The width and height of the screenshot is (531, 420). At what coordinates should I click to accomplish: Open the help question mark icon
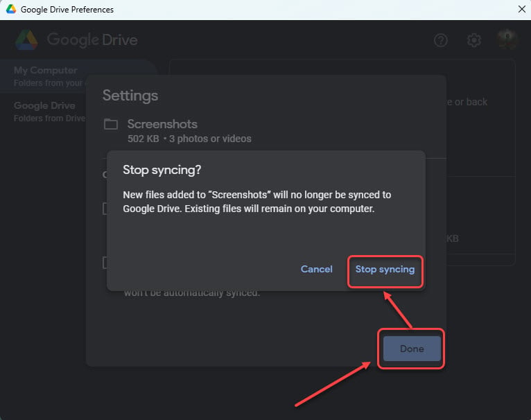(441, 41)
